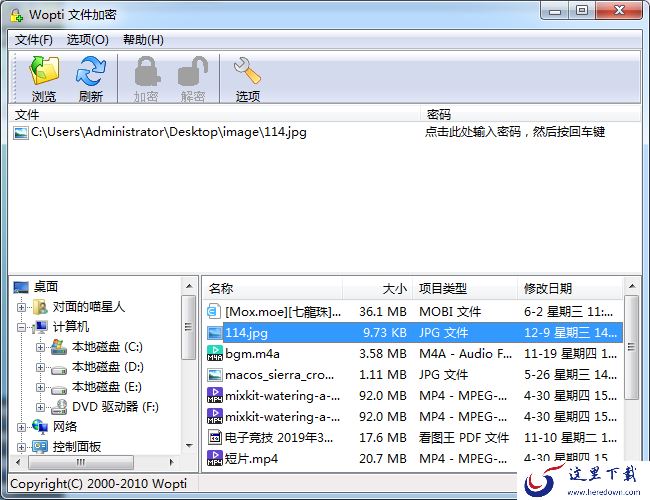Sort file list by 名称 column
The width and height of the screenshot is (650, 500).
273,288
